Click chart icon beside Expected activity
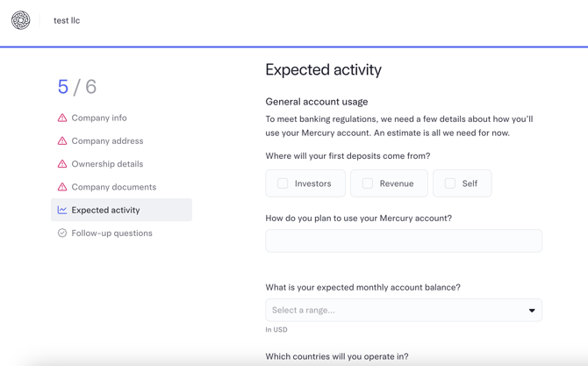The image size is (588, 366). tap(62, 210)
